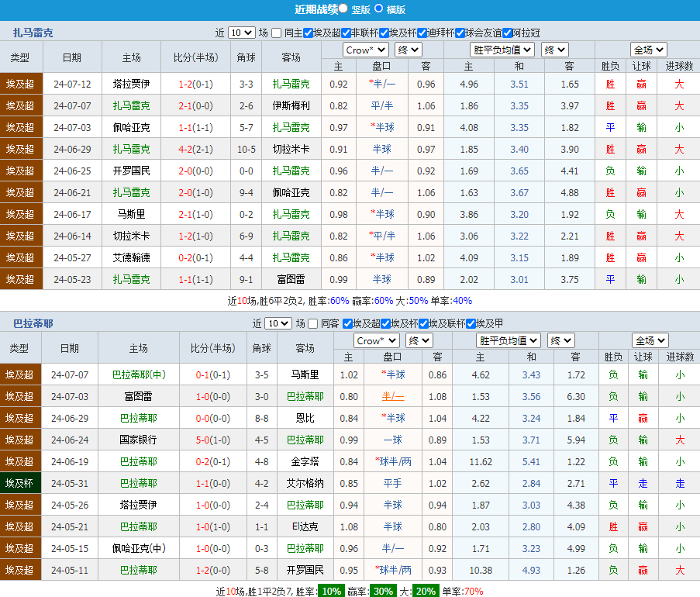Enable 同主 checkbox in 扎马雷克 section
700x597 pixels.
[277, 33]
